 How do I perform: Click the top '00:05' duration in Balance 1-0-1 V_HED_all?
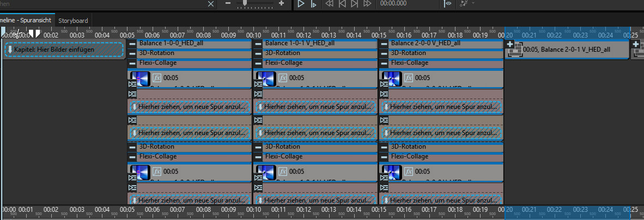point(296,77)
